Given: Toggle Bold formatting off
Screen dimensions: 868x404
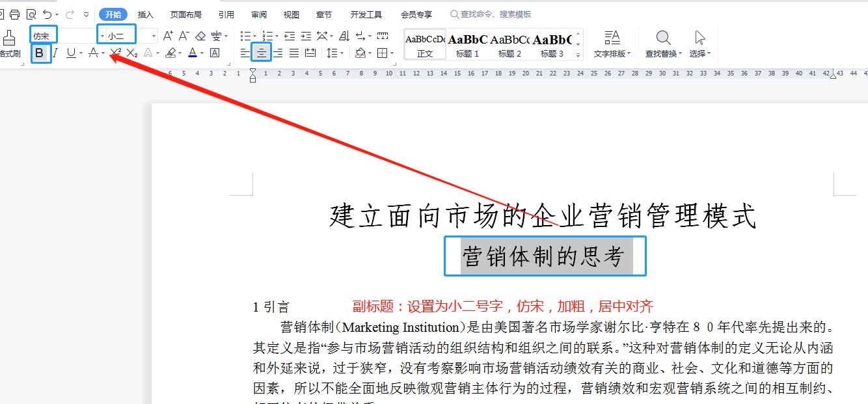Looking at the screenshot, I should tap(40, 53).
